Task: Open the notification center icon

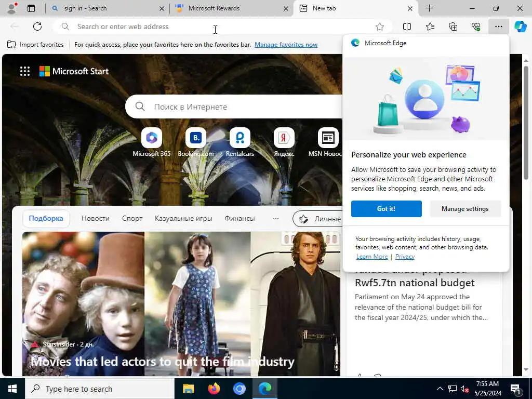Action: coord(515,390)
